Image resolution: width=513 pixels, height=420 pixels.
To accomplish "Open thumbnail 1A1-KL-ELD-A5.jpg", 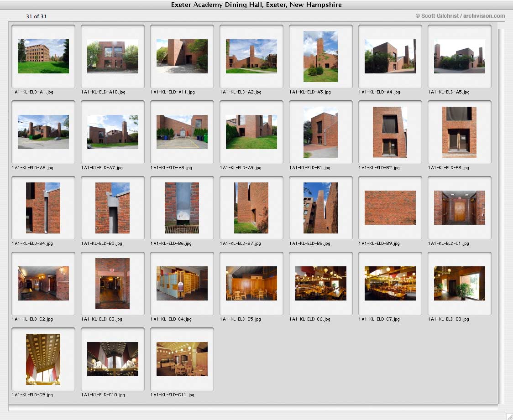I will tap(459, 56).
